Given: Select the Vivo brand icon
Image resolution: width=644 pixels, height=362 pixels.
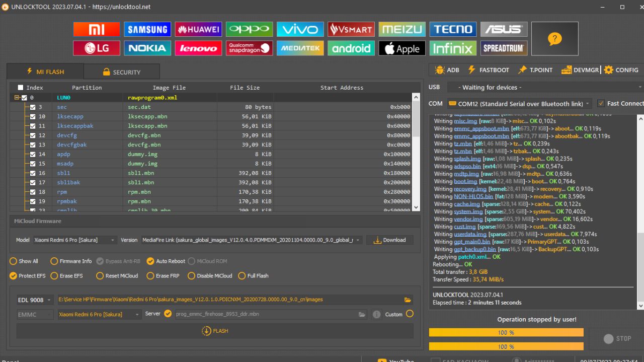Looking at the screenshot, I should click(300, 29).
